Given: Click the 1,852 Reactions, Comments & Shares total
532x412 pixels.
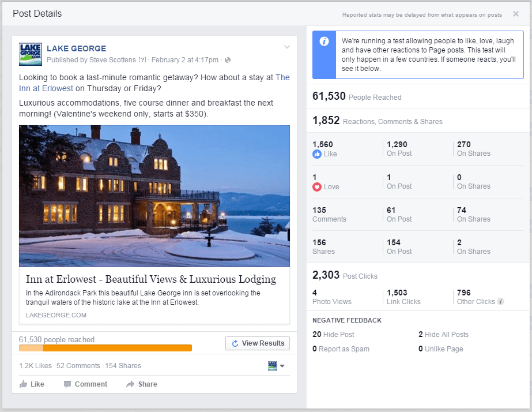Looking at the screenshot, I should 378,121.
